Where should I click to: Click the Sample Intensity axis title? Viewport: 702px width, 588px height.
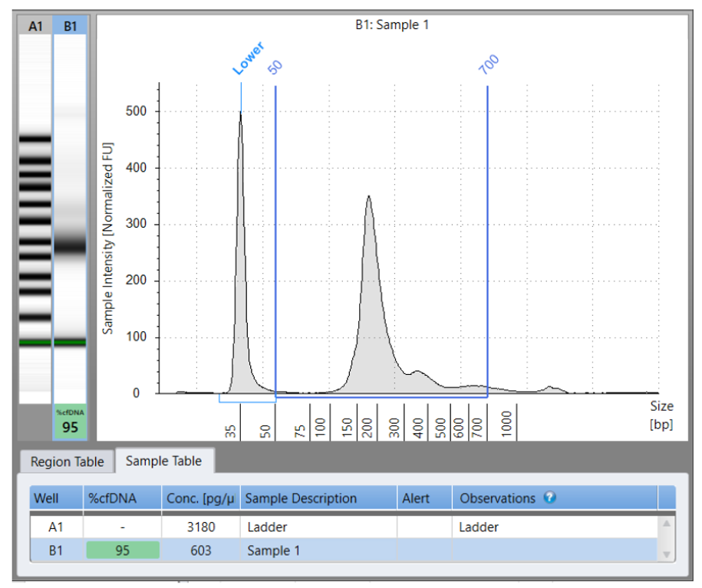(108, 238)
